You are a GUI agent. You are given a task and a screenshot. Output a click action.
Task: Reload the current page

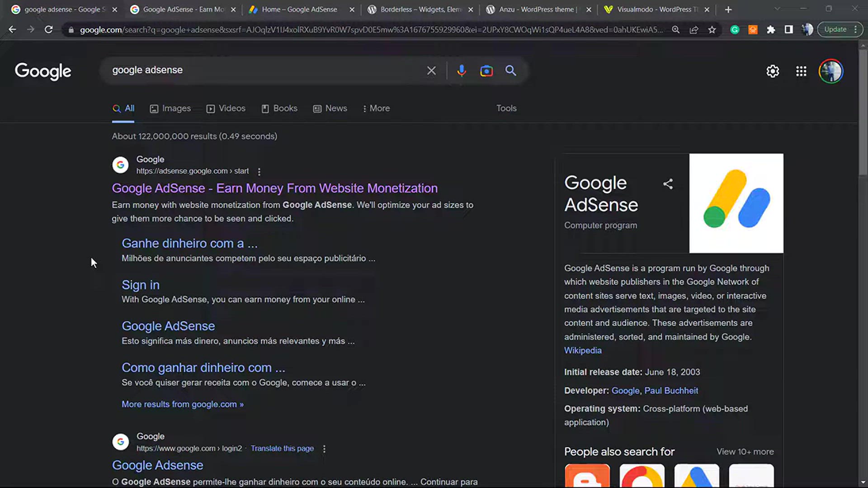[x=48, y=29]
